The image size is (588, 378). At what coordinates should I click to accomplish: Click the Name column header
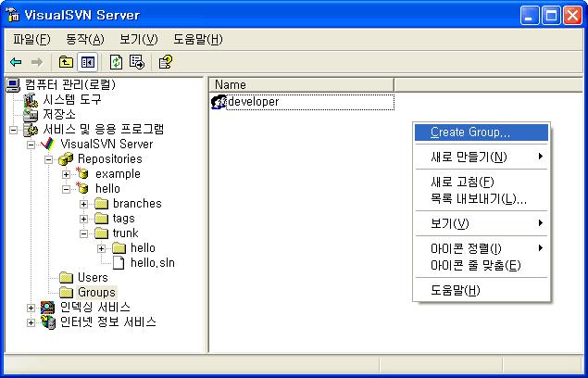pyautogui.click(x=231, y=84)
